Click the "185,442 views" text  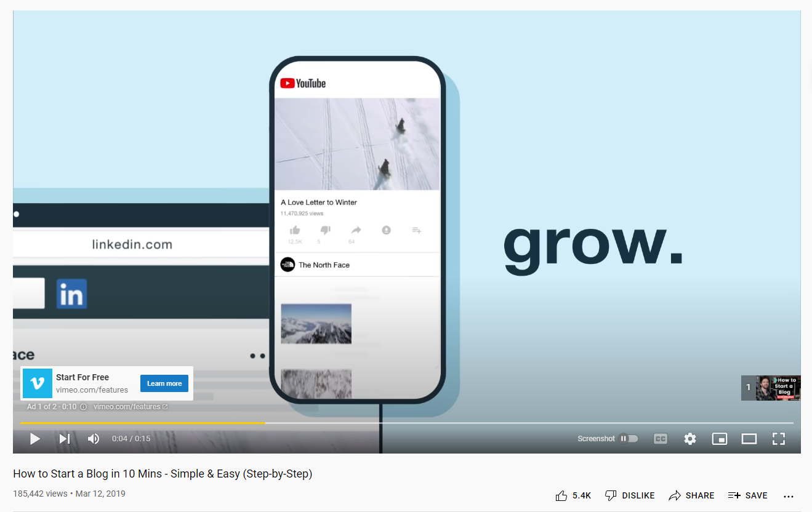click(x=40, y=494)
